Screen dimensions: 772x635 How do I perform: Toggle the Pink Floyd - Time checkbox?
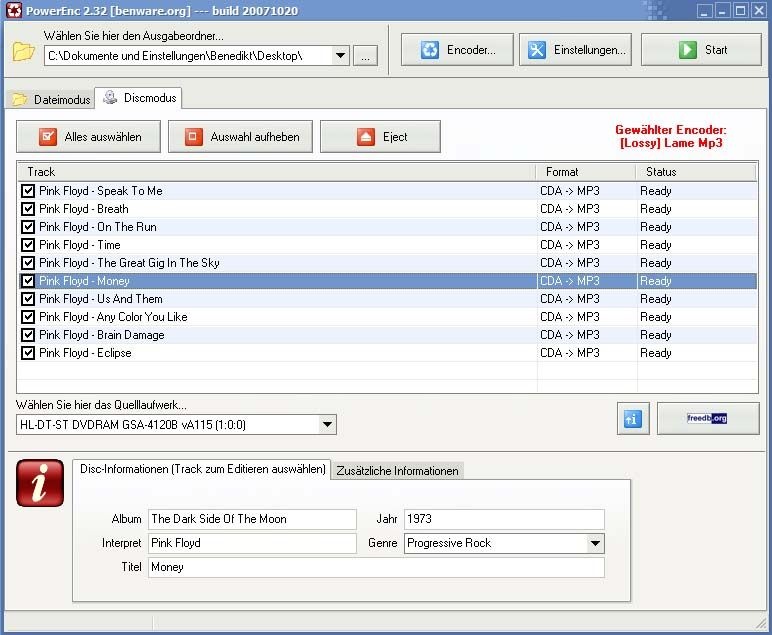(x=28, y=245)
